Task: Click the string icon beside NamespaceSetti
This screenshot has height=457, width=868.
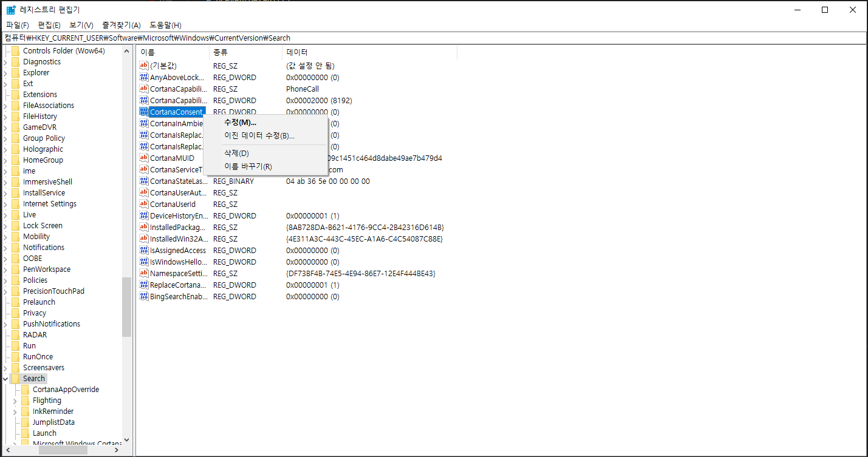Action: [144, 273]
